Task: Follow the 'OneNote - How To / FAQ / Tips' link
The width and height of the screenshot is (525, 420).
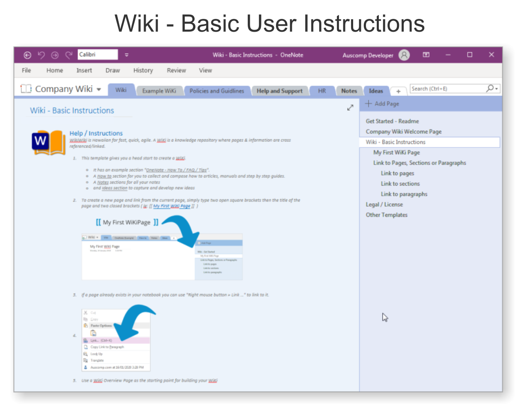Action: pyautogui.click(x=177, y=170)
